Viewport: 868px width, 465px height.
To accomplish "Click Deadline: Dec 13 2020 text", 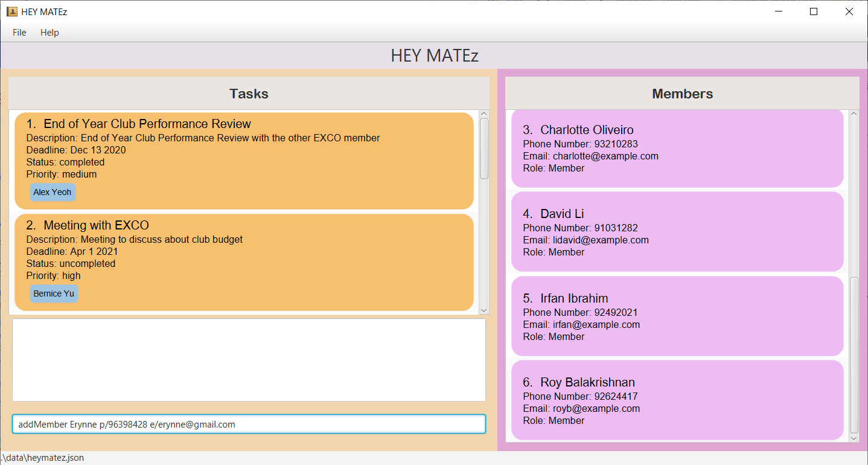I will click(76, 150).
